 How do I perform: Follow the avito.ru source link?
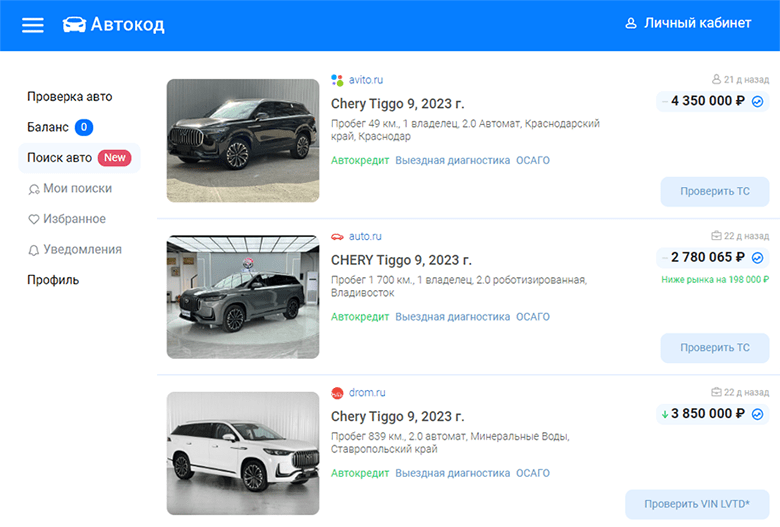pyautogui.click(x=366, y=80)
